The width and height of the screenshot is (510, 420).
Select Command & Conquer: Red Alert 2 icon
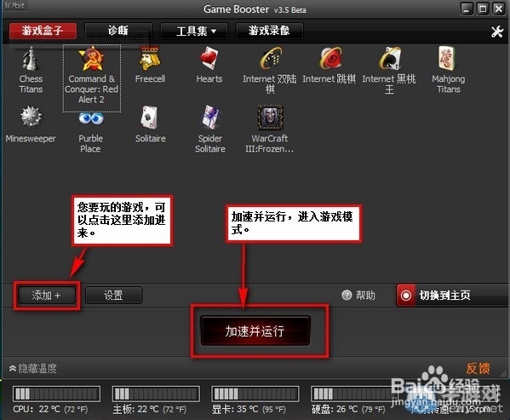91,59
